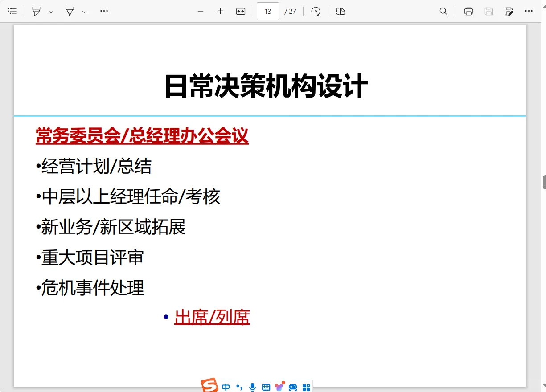The image size is (546, 392).
Task: Click the page number input field
Action: pos(267,11)
